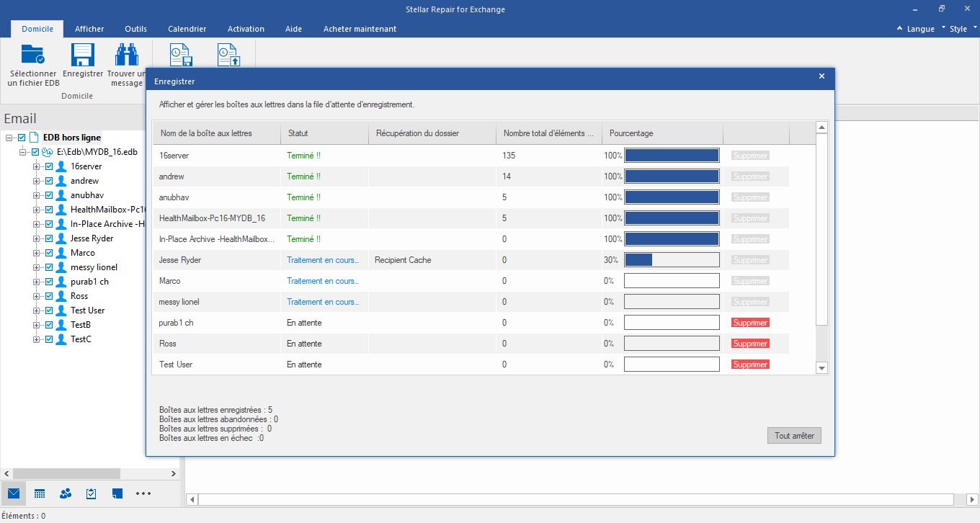Expand the Ross tree node
980x523 pixels.
[x=37, y=296]
